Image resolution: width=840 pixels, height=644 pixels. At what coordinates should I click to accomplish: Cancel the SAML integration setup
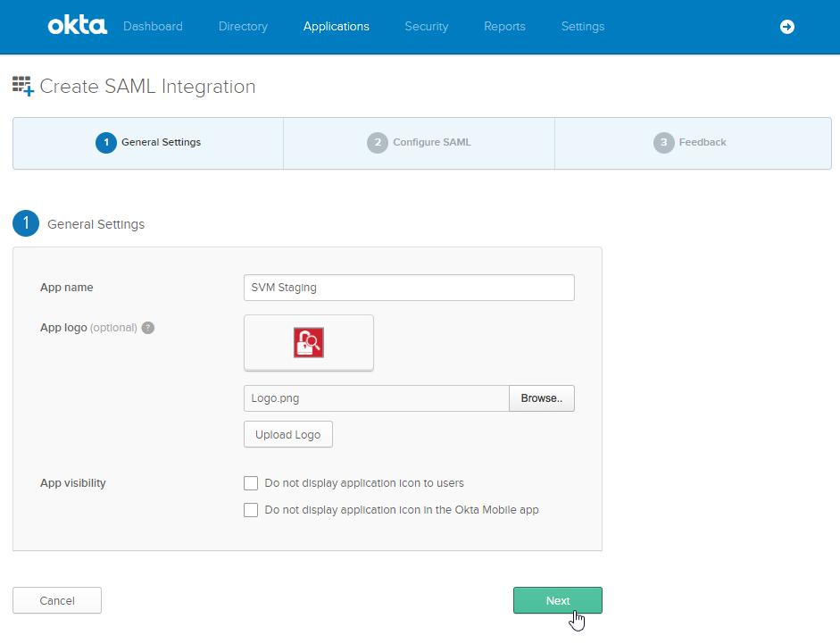click(x=57, y=600)
